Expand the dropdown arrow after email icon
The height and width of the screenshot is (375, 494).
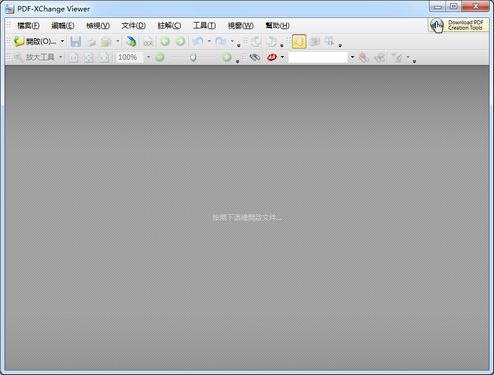pos(118,41)
